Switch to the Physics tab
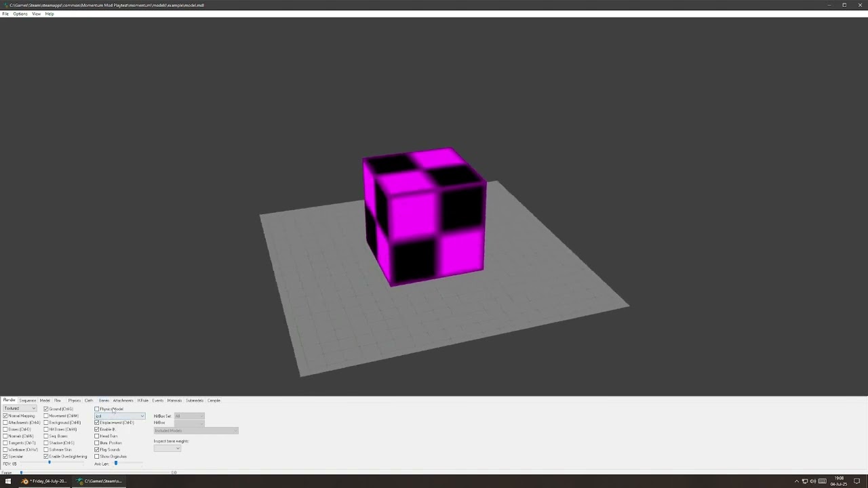The width and height of the screenshot is (868, 488). pos(75,401)
